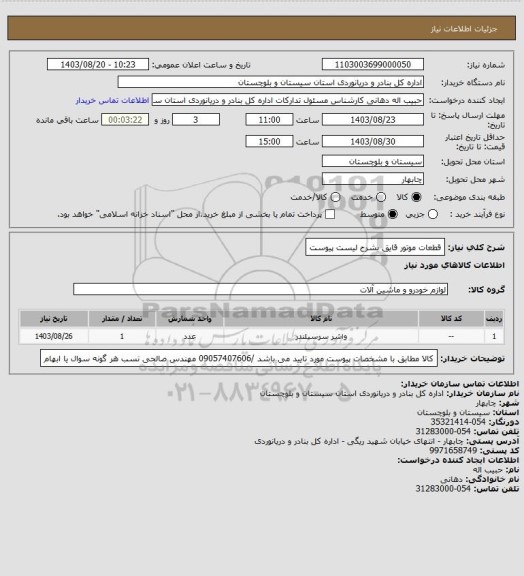Click the family name value دهانی

451,479
